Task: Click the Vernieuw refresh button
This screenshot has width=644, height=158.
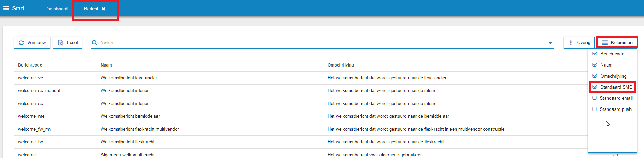Action: pyautogui.click(x=32, y=43)
